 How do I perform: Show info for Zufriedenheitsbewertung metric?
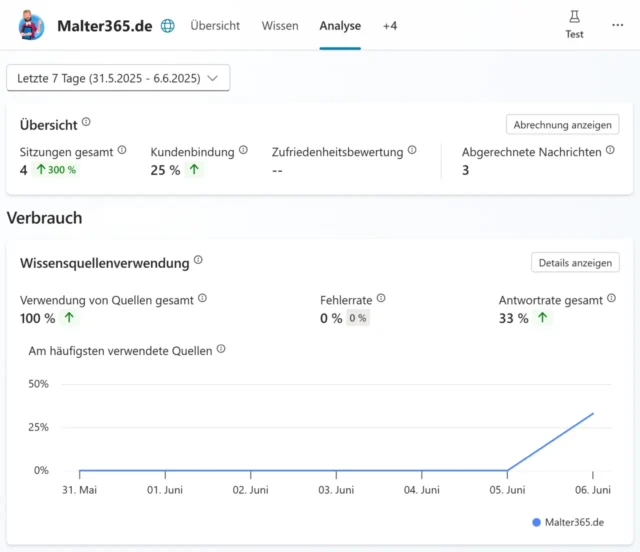410,150
